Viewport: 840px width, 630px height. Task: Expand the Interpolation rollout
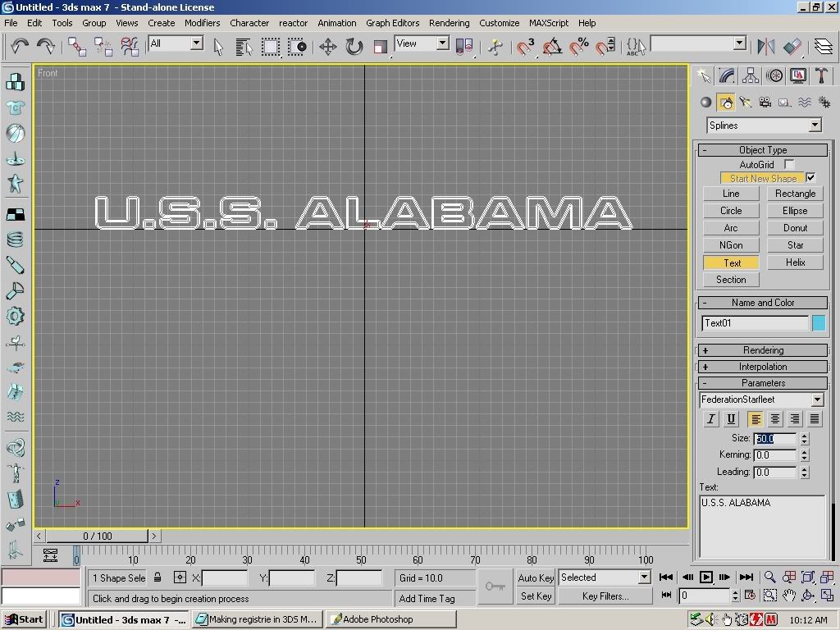point(763,367)
